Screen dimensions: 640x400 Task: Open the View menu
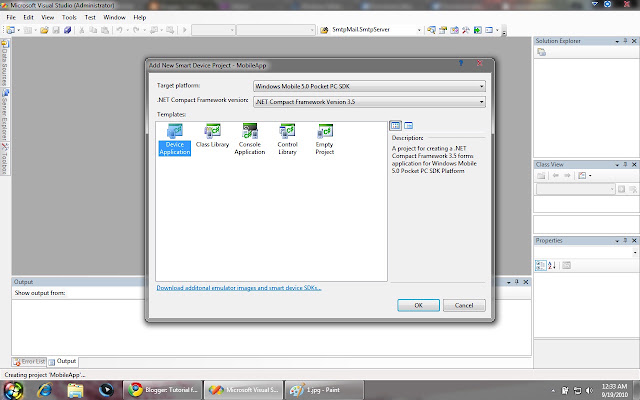[x=48, y=18]
